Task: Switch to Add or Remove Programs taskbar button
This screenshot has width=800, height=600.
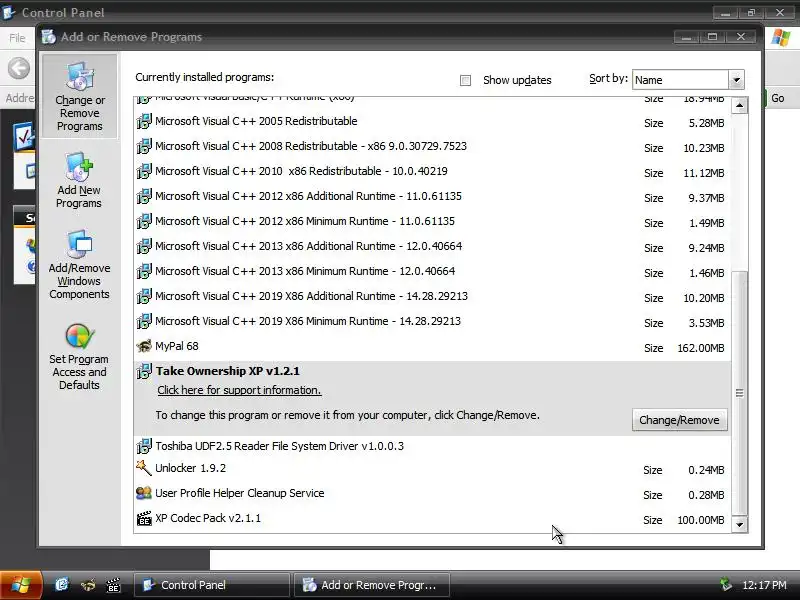Action: point(372,585)
